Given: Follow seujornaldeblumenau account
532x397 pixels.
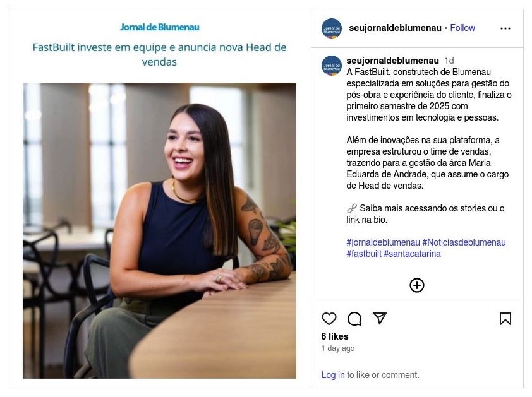Looking at the screenshot, I should click(462, 28).
